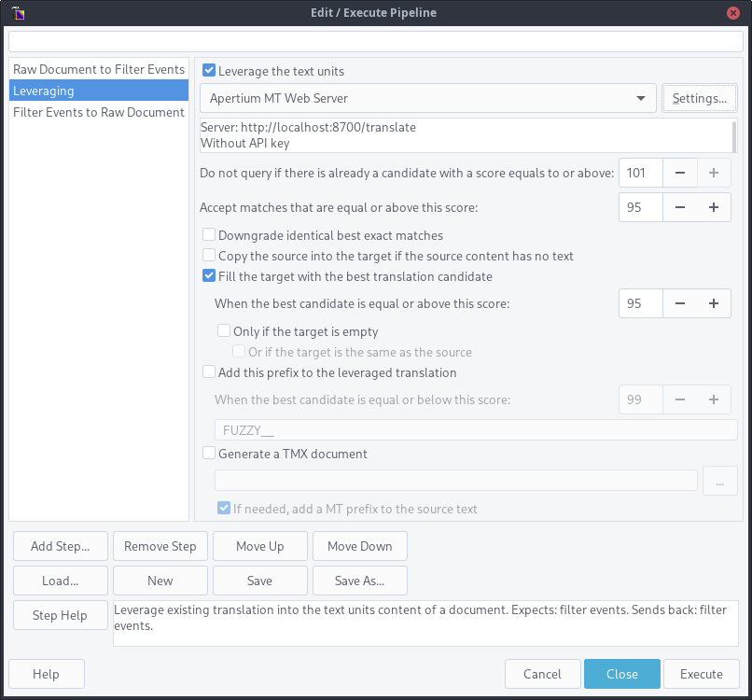Check Only if the target is empty
The height and width of the screenshot is (700, 752).
tap(224, 330)
